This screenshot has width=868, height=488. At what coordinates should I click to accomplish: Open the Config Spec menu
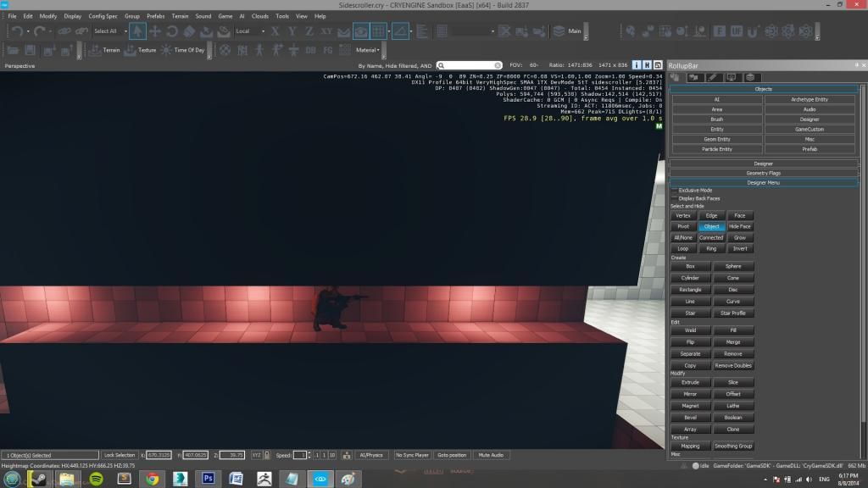tap(103, 16)
